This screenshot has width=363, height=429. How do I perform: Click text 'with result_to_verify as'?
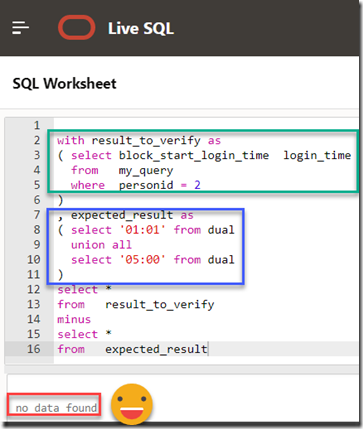point(139,141)
